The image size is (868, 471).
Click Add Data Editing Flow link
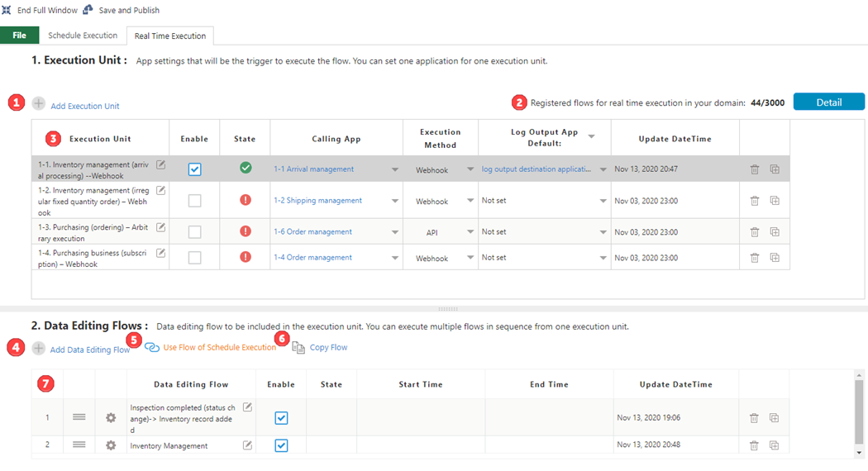click(x=89, y=350)
